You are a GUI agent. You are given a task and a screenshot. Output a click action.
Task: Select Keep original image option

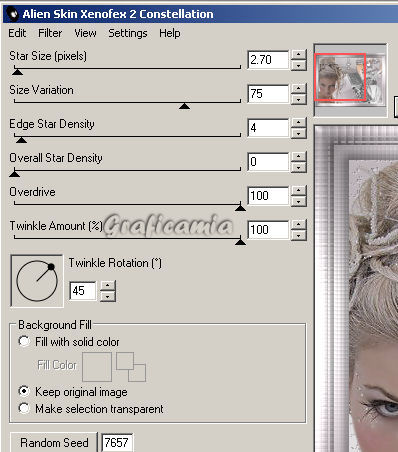(x=24, y=391)
